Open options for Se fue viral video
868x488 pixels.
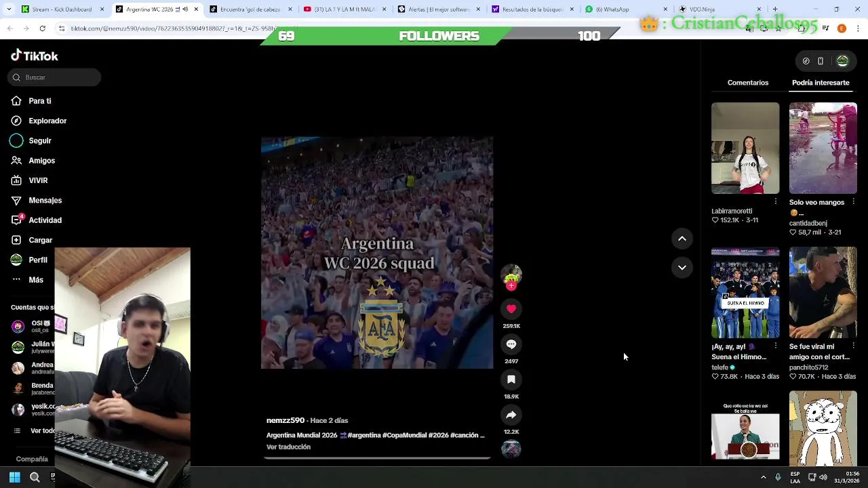[854, 346]
